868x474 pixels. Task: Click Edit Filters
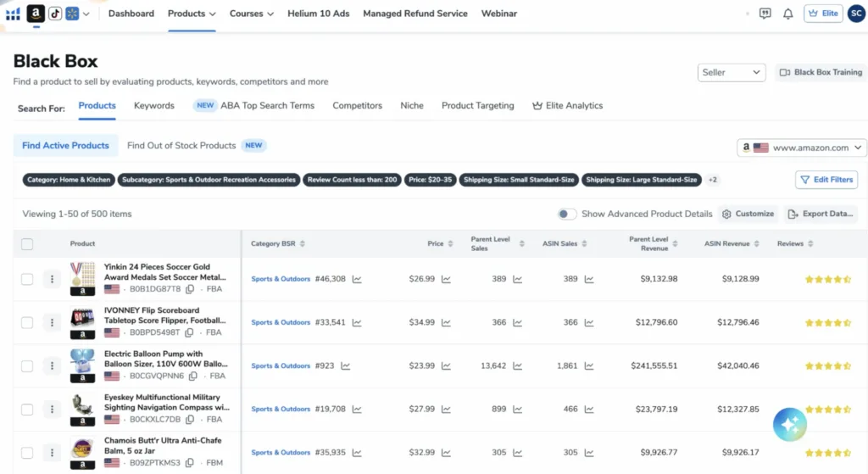(x=826, y=180)
